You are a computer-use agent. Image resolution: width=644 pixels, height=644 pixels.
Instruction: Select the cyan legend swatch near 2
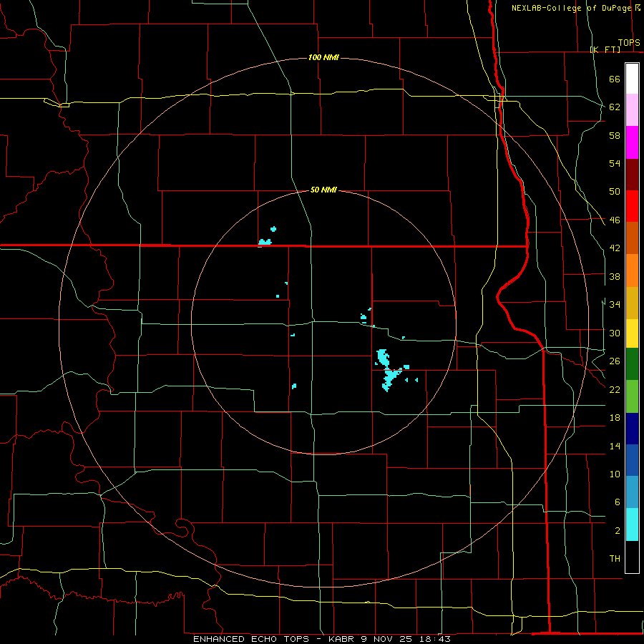(632, 525)
